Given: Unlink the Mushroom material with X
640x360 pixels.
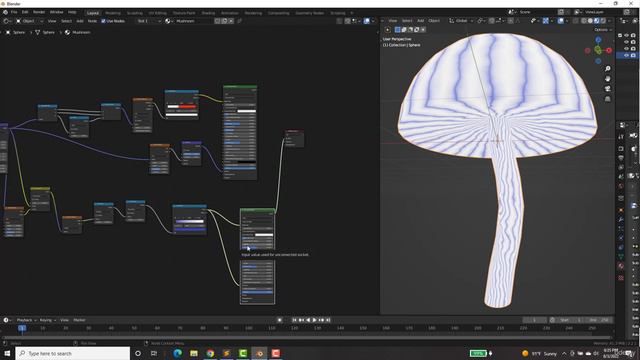Looking at the screenshot, I should [x=231, y=21].
